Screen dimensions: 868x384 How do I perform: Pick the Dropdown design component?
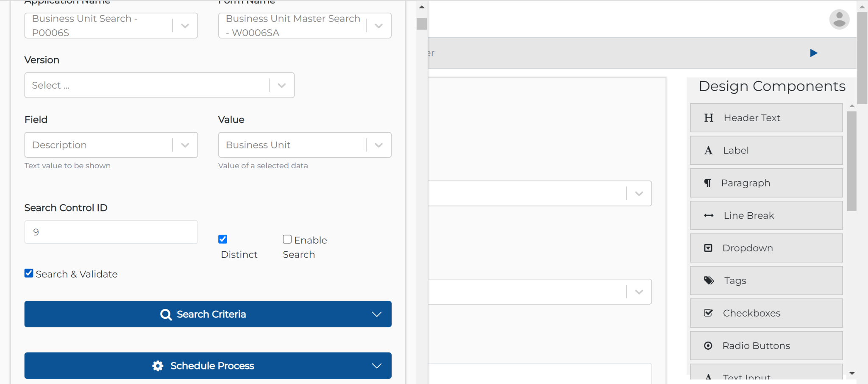766,248
